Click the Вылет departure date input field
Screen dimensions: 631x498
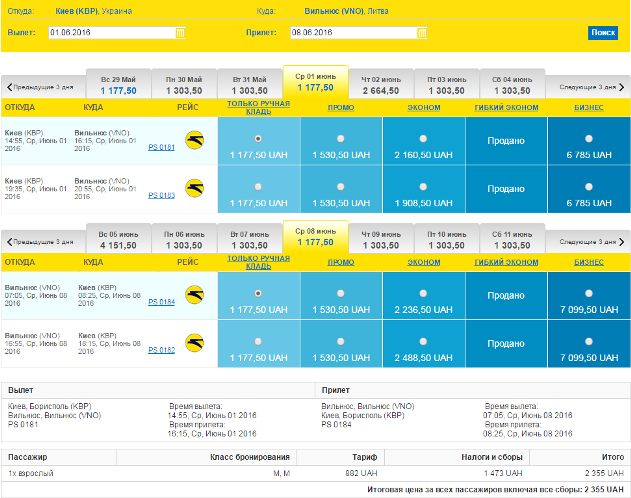click(x=110, y=32)
